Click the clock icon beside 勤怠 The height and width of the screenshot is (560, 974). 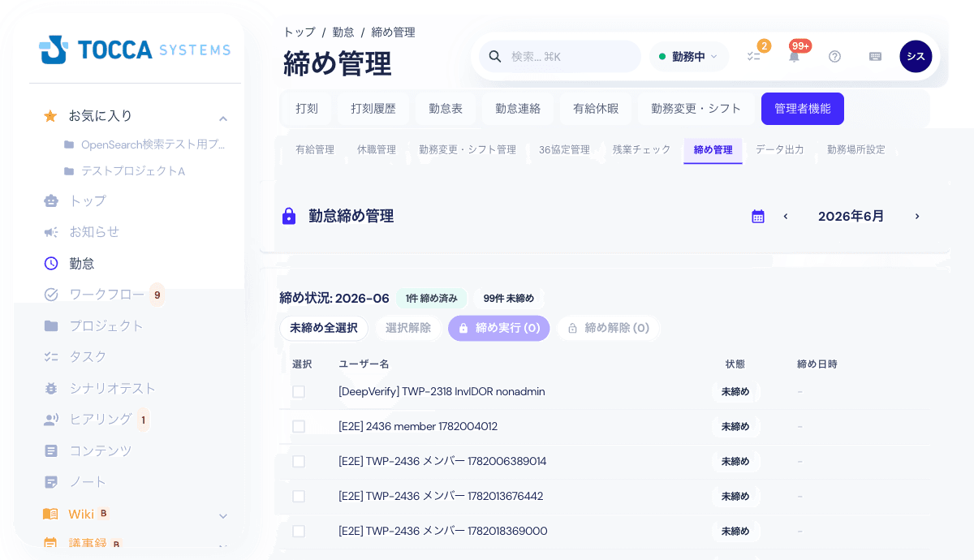(51, 263)
